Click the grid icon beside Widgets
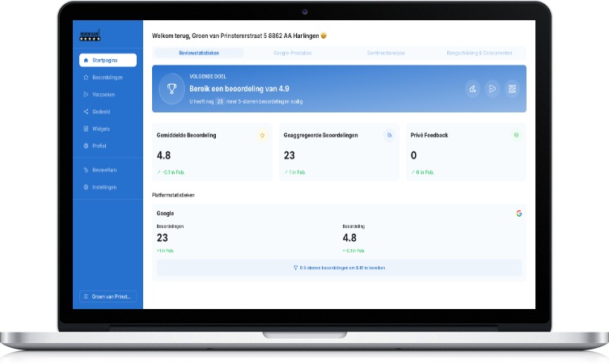This screenshot has width=609, height=364. [86, 129]
